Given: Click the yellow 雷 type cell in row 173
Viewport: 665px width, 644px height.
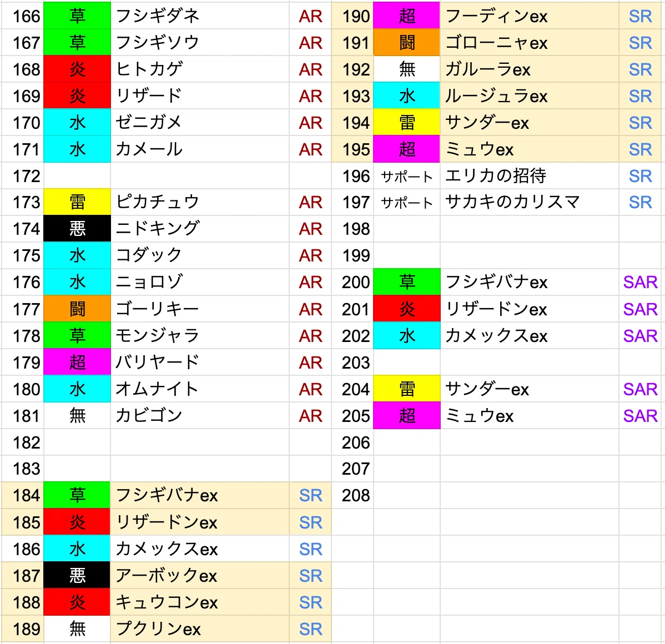Looking at the screenshot, I should 77,202.
